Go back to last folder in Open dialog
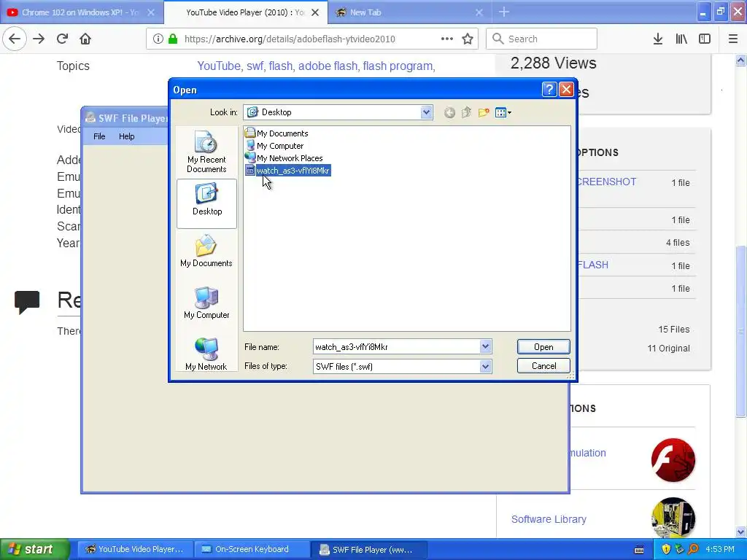This screenshot has width=747, height=560. [x=449, y=112]
